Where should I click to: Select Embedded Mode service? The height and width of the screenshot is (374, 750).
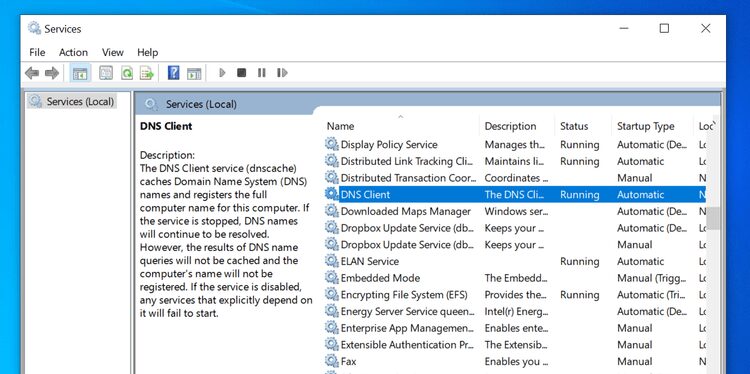click(x=380, y=278)
